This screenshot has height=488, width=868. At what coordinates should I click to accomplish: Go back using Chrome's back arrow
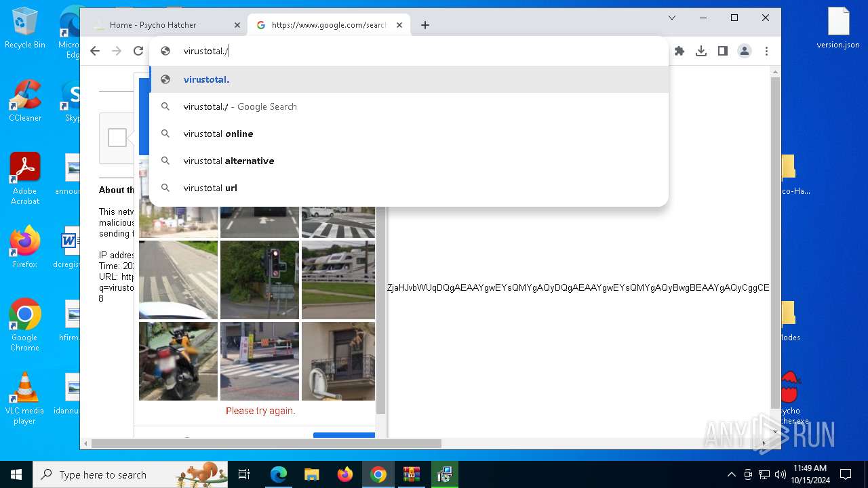point(95,51)
